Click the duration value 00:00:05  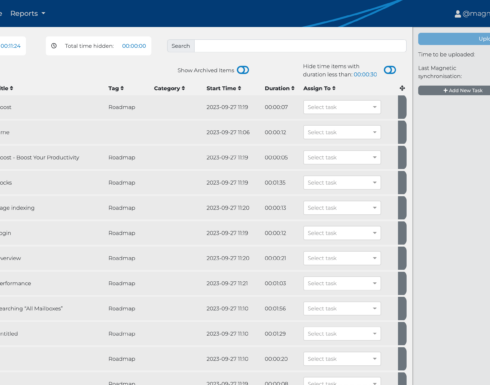(276, 157)
